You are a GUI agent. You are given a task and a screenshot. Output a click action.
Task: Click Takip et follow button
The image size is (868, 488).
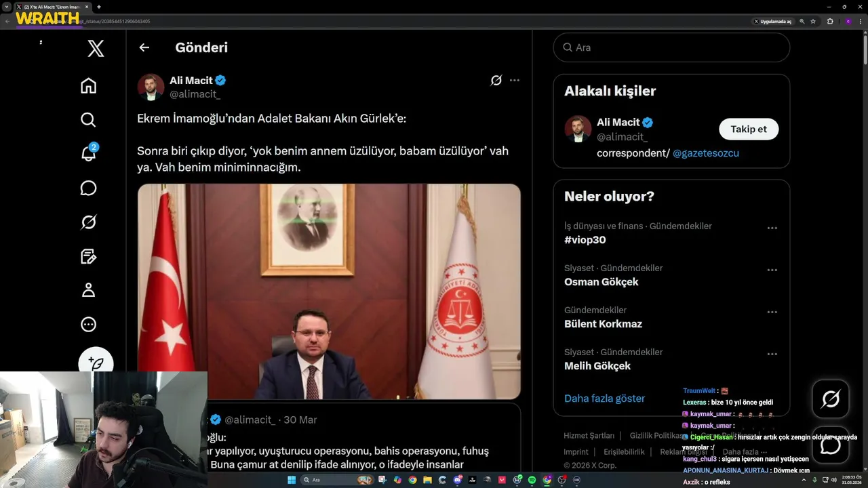coord(749,129)
